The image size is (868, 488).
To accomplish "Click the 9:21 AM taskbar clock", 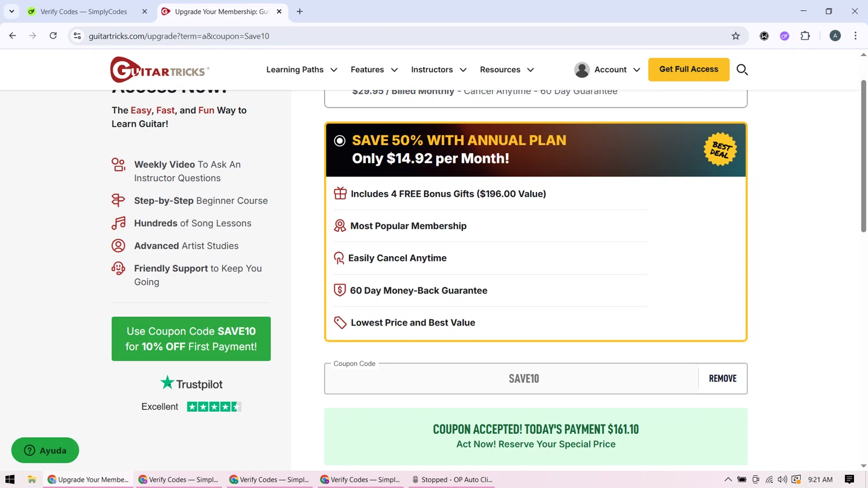I will pyautogui.click(x=820, y=479).
